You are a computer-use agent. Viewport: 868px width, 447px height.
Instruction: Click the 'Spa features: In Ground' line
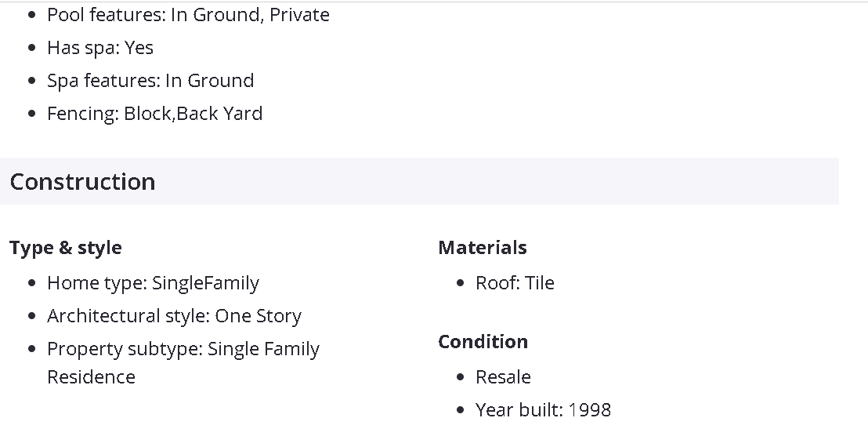tap(150, 81)
